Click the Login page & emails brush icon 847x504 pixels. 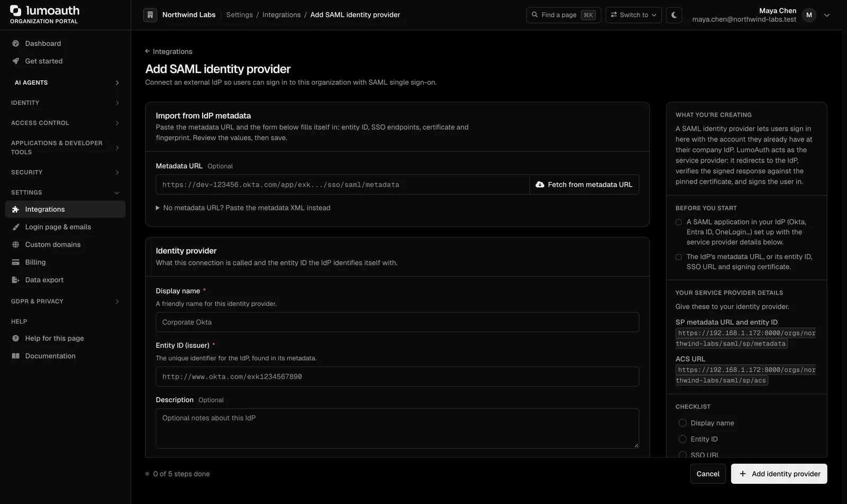(x=16, y=227)
